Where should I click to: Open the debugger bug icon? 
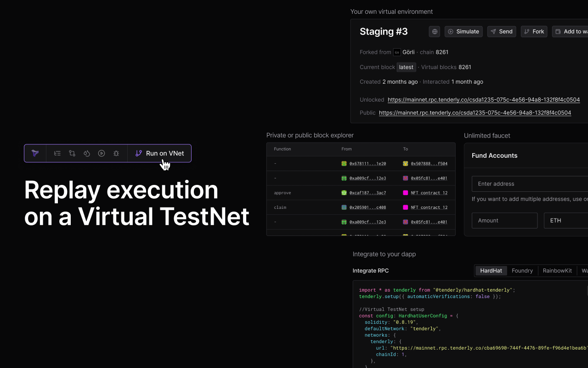(x=116, y=153)
